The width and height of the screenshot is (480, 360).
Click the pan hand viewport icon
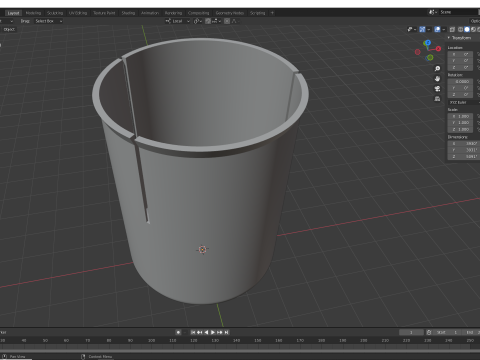[x=437, y=79]
